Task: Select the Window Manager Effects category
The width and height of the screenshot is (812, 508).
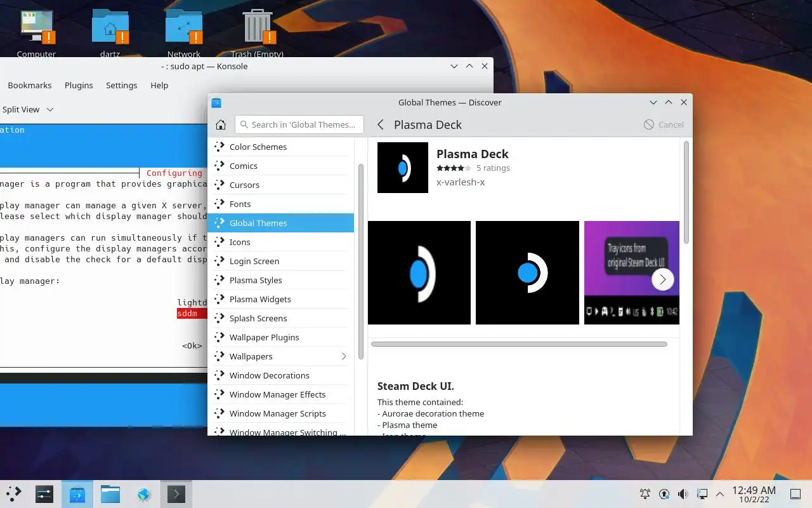Action: 281,394
